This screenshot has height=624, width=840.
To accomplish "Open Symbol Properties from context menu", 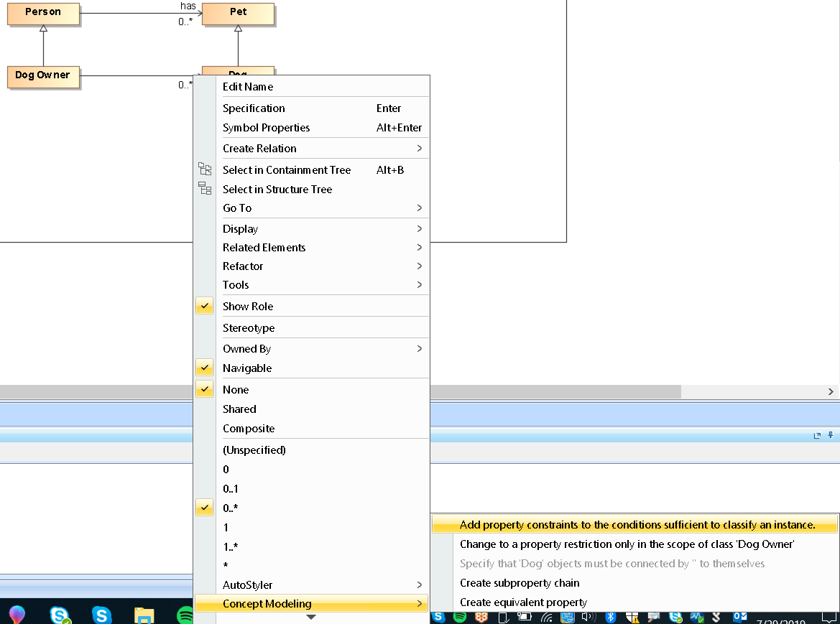I will tap(267, 128).
